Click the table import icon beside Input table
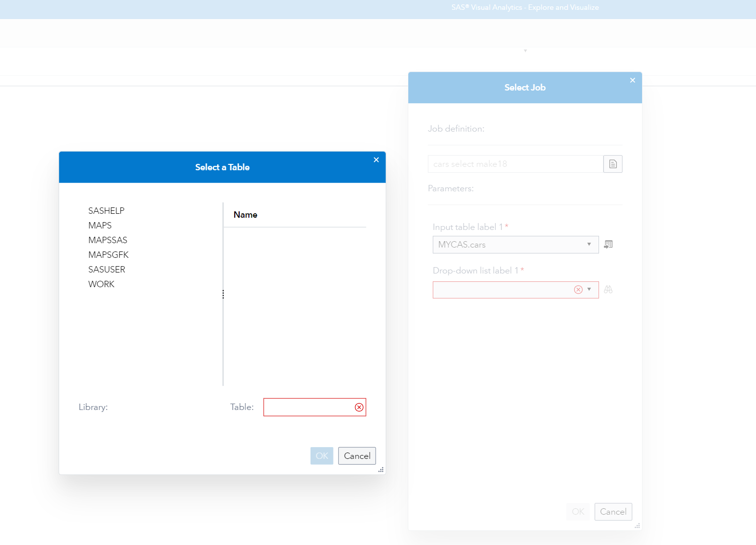The width and height of the screenshot is (756, 545). (608, 245)
